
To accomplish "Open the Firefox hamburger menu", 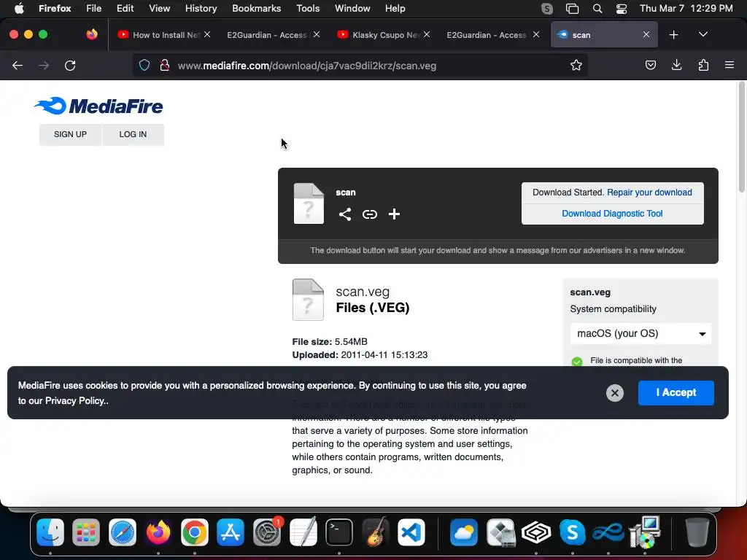I will 729,65.
